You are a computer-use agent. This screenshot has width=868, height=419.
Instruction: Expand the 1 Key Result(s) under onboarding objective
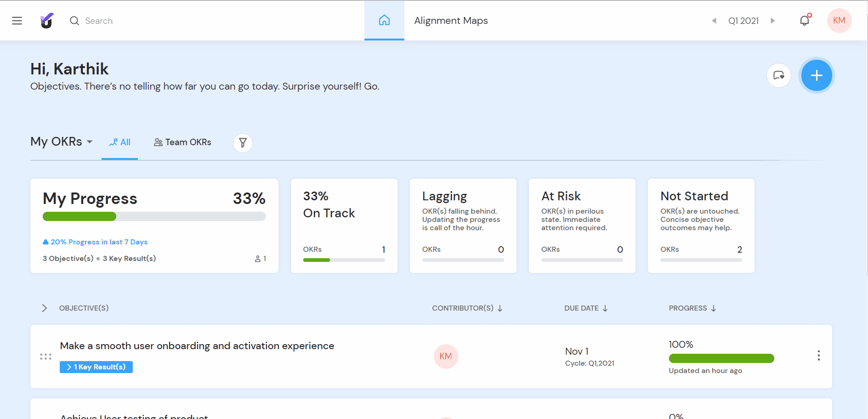pyautogui.click(x=96, y=367)
